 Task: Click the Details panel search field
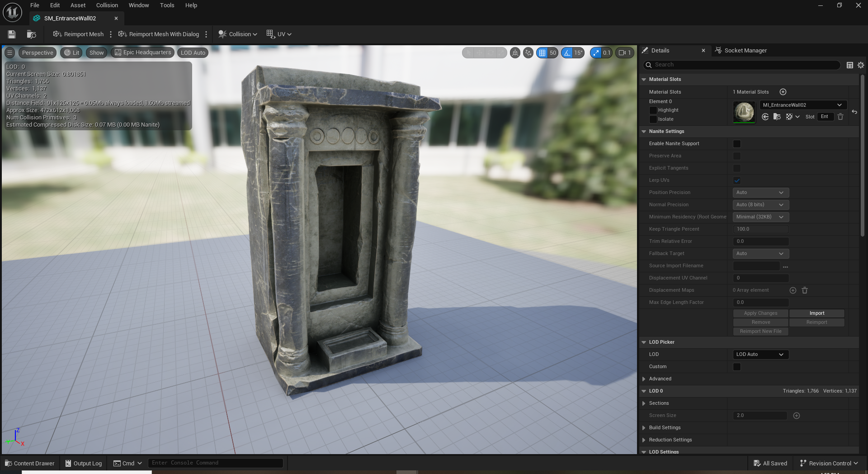tap(741, 65)
